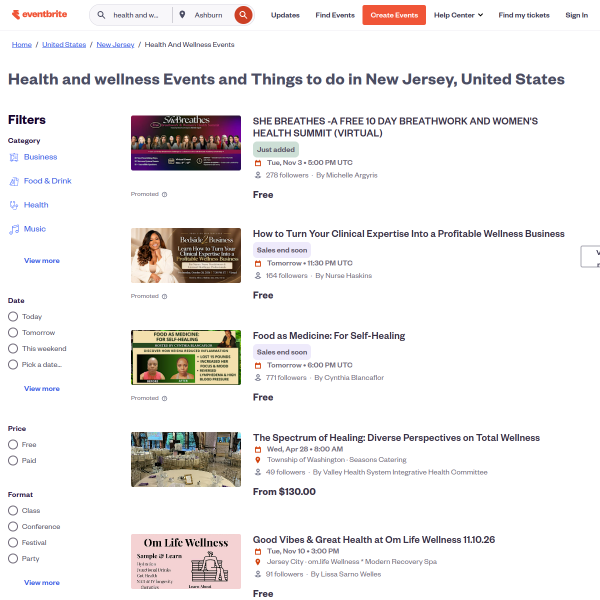600x600 pixels.
Task: Click location pin beside Township of Washington
Action: [x=258, y=460]
